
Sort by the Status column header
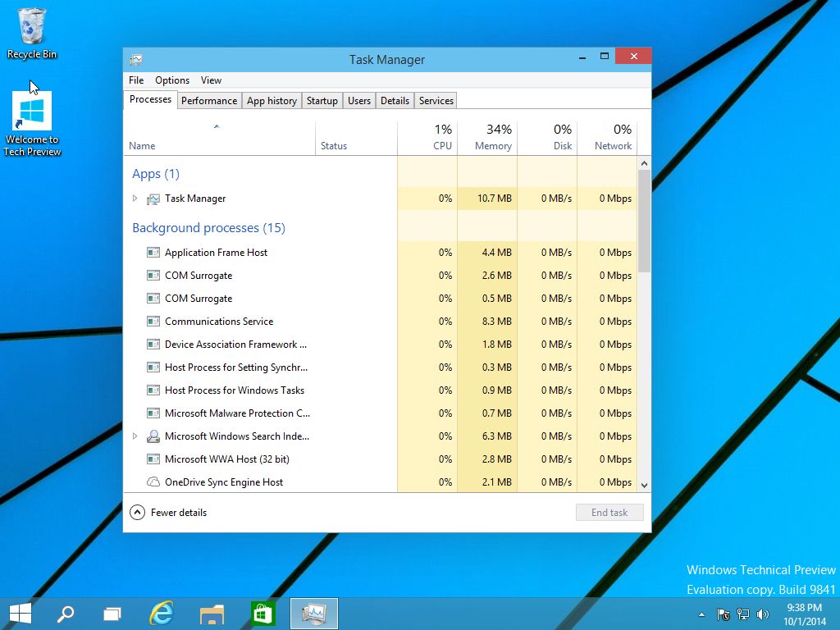[x=356, y=138]
